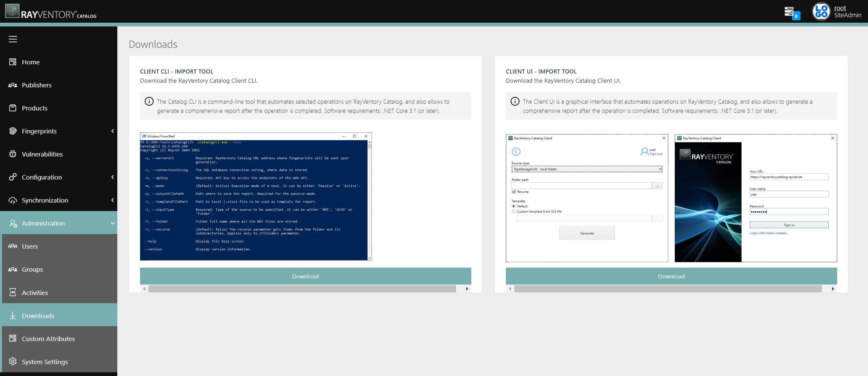Click the info icon in CLI description
The image size is (868, 376).
tap(149, 101)
